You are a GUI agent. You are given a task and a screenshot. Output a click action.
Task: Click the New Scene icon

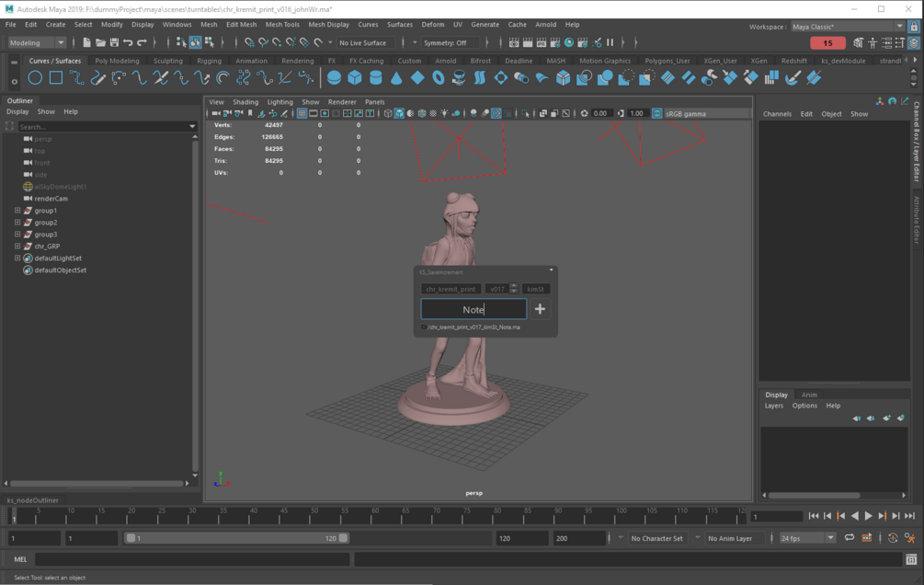pyautogui.click(x=86, y=42)
